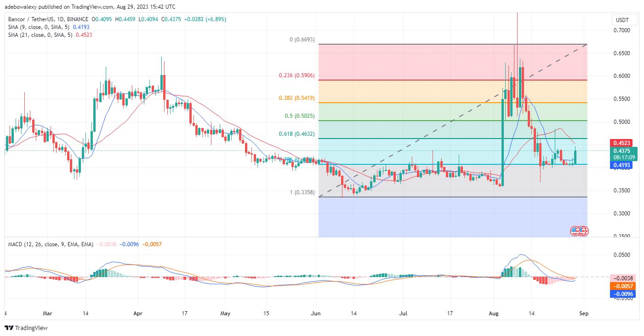Click the 0.0500 MACD scale value
Viewport: 644px width, 336px height.
pyautogui.click(x=623, y=255)
